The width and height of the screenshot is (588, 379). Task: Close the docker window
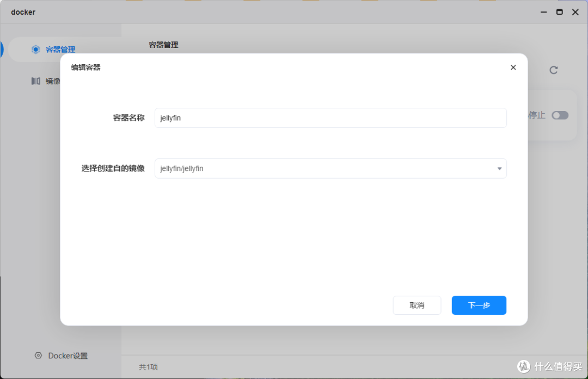tap(575, 12)
